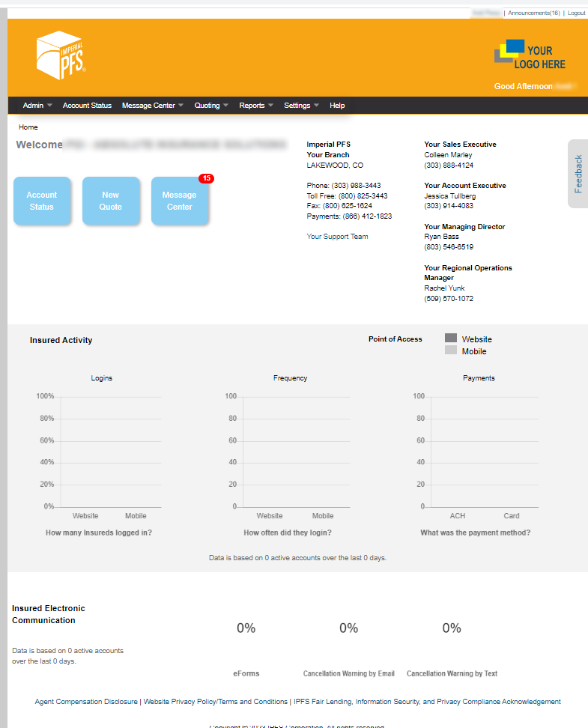
Task: Click the Good Afternoon greeting
Action: pyautogui.click(x=523, y=86)
